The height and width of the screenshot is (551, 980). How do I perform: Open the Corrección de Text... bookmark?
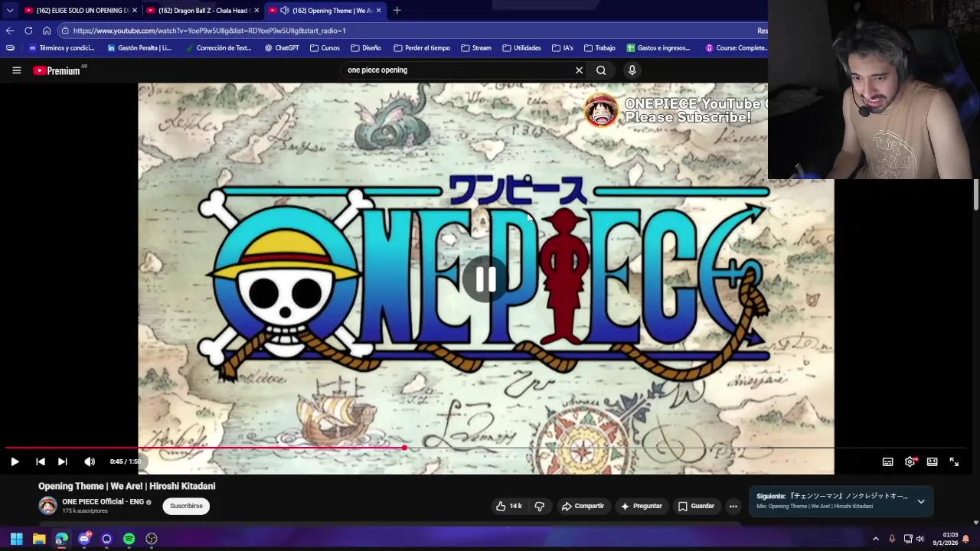click(218, 48)
